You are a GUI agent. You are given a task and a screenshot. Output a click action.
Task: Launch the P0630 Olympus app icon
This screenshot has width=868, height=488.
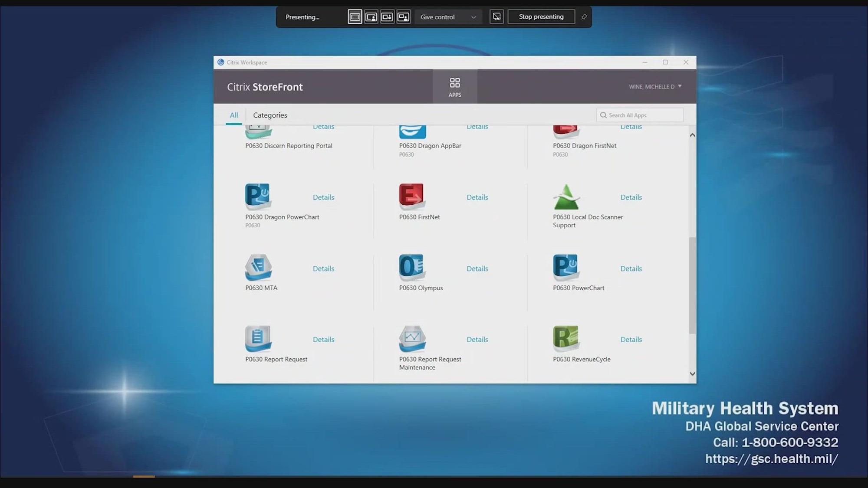tap(411, 266)
